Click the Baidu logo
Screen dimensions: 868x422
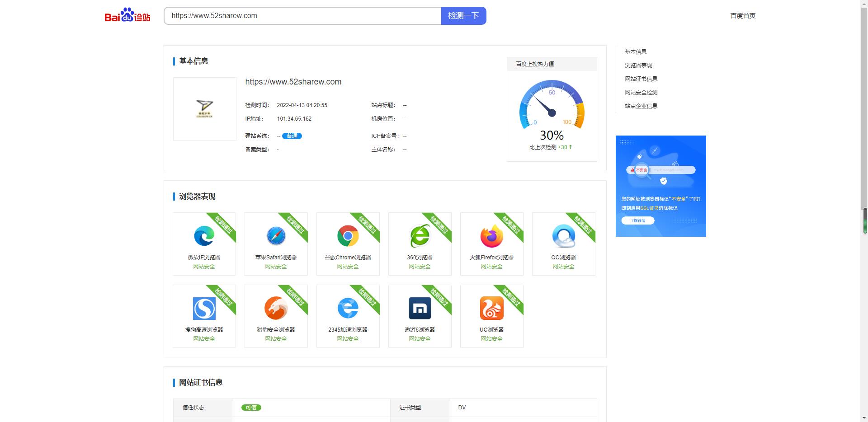127,15
